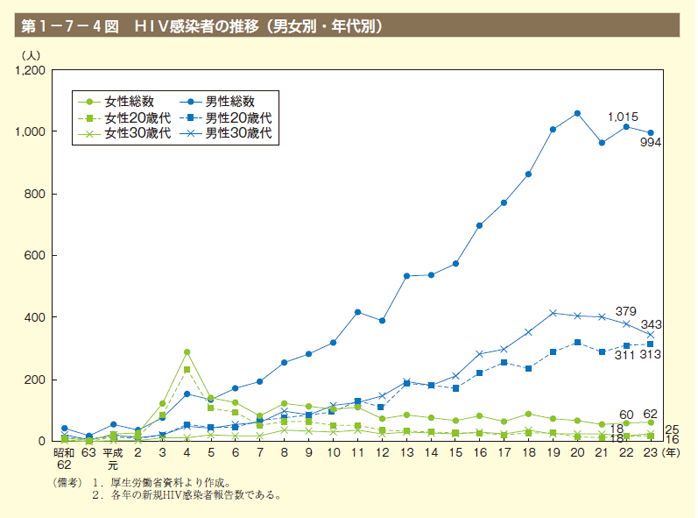Click the 63 x-axis label
The width and height of the screenshot is (698, 518).
click(89, 453)
